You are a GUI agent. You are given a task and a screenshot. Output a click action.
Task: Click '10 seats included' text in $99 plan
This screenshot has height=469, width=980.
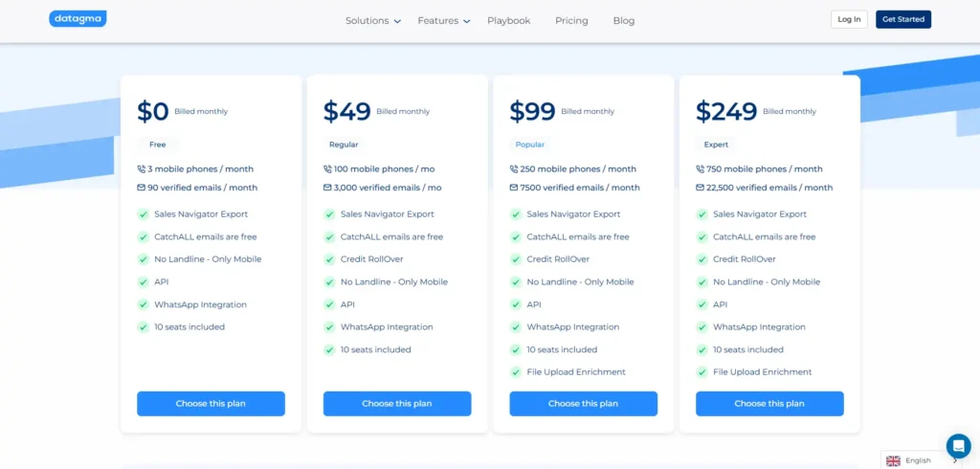tap(562, 349)
